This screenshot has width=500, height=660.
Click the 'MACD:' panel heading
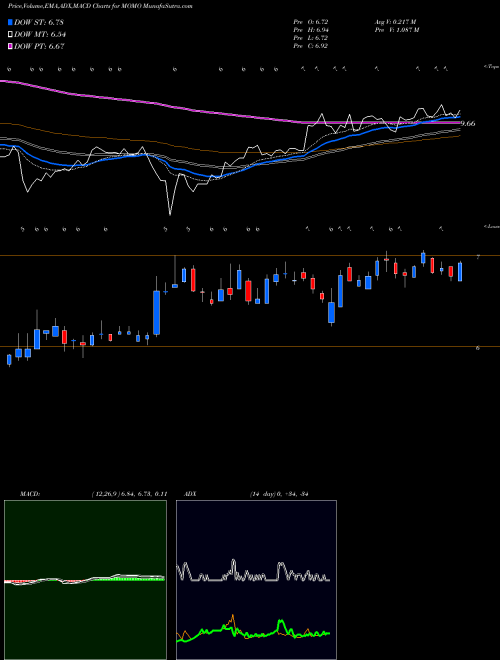tap(30, 494)
